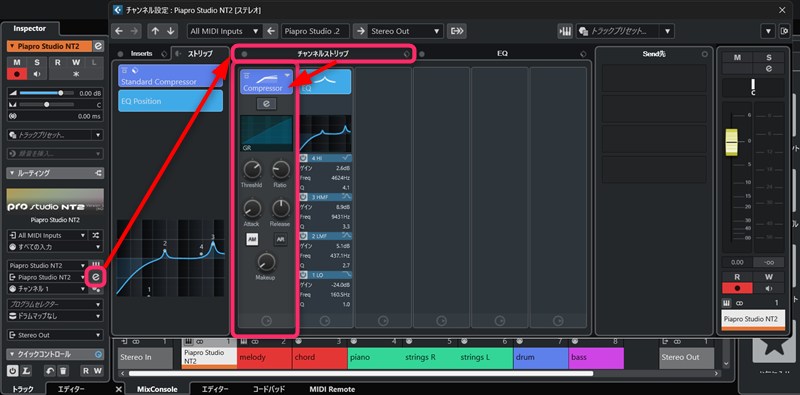Click the melody channel in MixConsole
This screenshot has width=800, height=395.
point(264,358)
